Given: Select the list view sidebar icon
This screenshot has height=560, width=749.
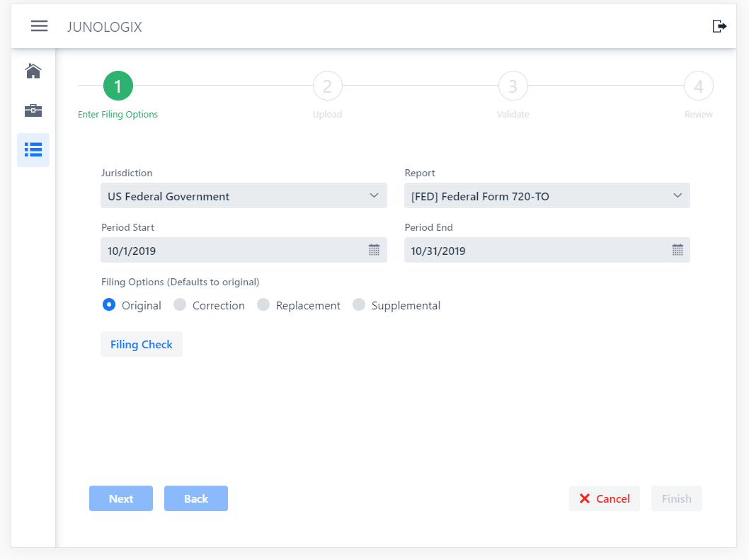Looking at the screenshot, I should click(x=33, y=150).
